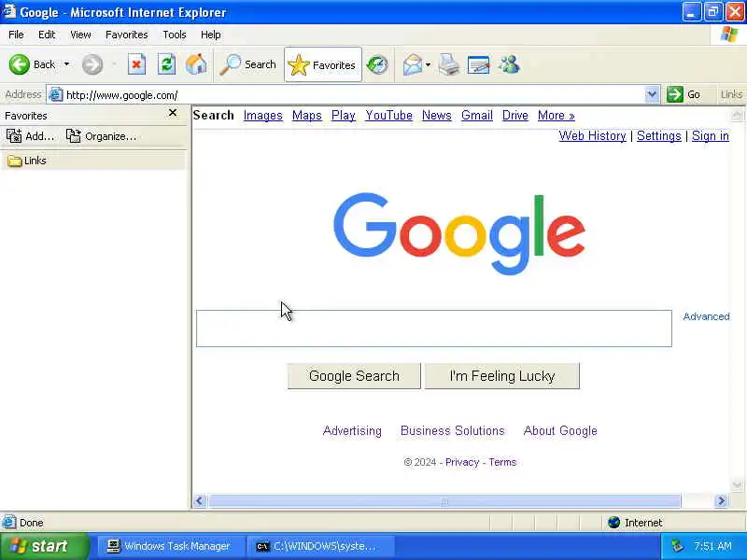Click the vertical scrollbar up arrow
747x560 pixels.
[x=737, y=114]
